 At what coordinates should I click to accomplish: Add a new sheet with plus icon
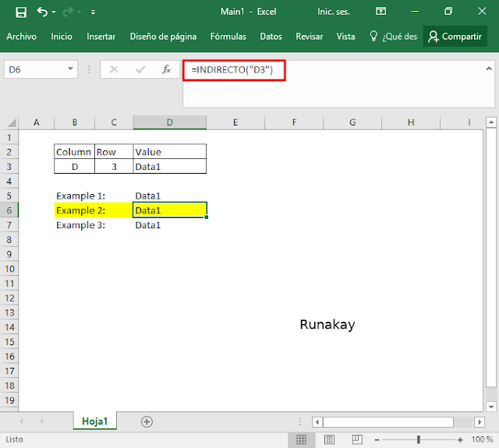tap(147, 422)
